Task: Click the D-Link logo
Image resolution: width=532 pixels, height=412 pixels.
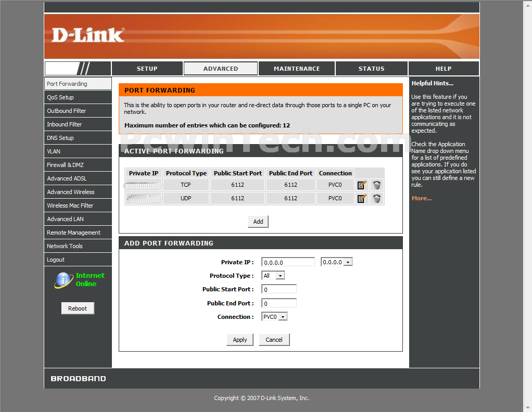Action: [x=88, y=35]
